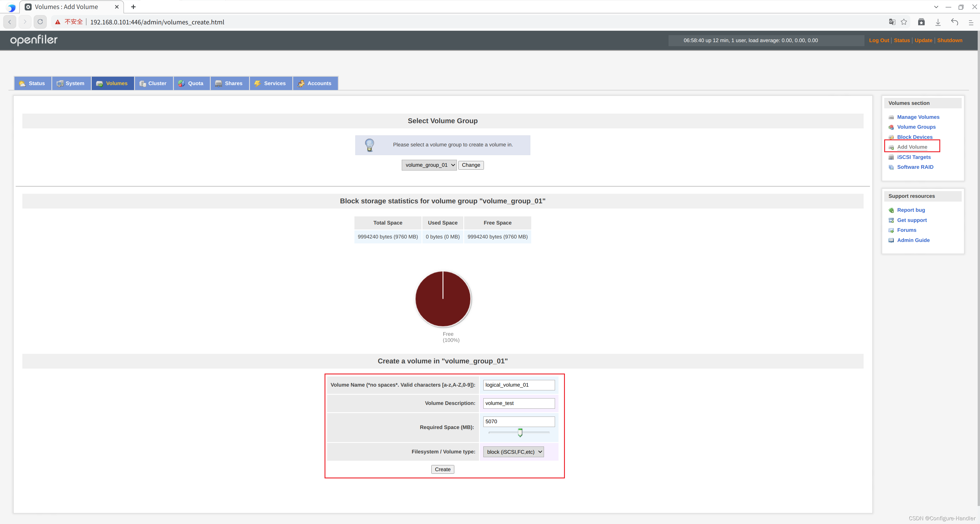Click the browser reload icon

40,22
